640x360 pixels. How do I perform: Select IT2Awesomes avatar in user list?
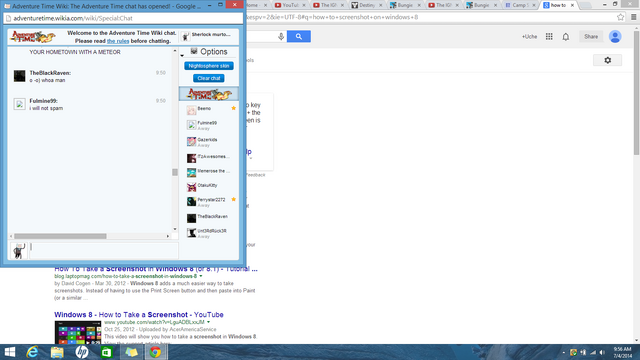191,158
